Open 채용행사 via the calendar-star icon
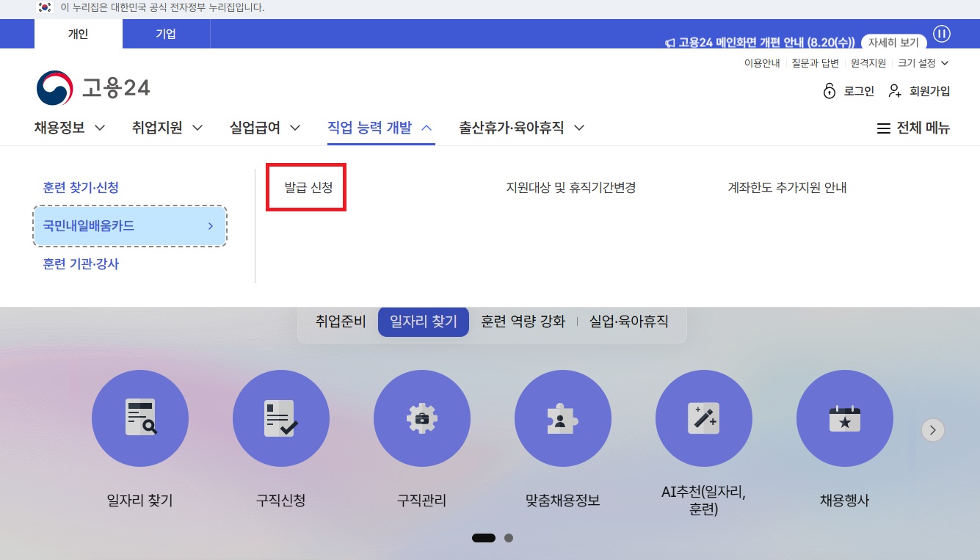 coord(845,418)
